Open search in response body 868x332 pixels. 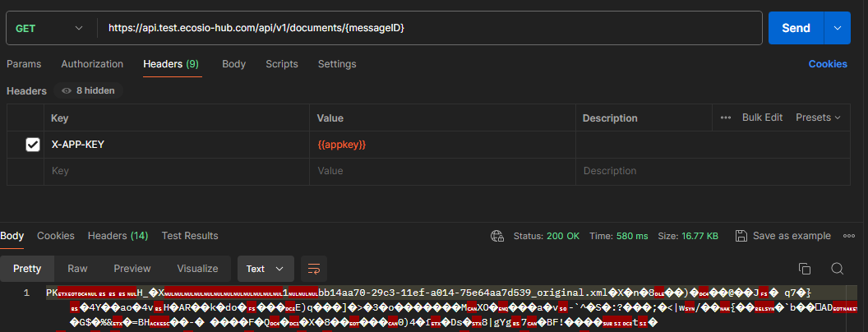click(837, 269)
